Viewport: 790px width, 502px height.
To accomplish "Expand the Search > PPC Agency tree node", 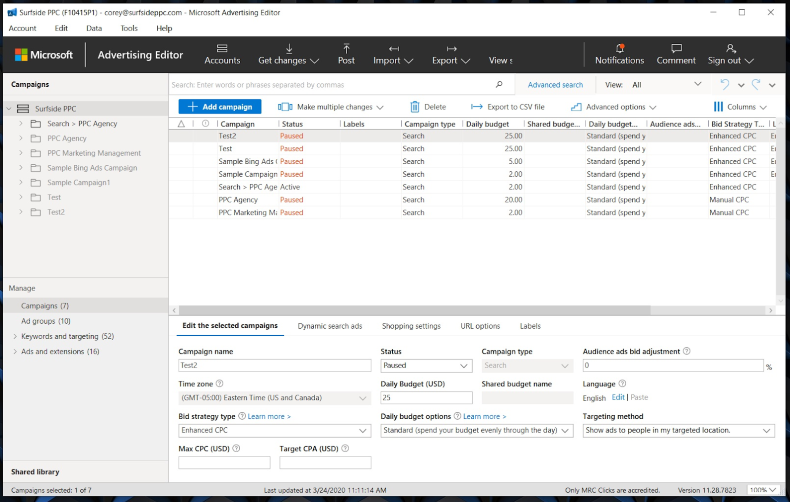I will 21,123.
